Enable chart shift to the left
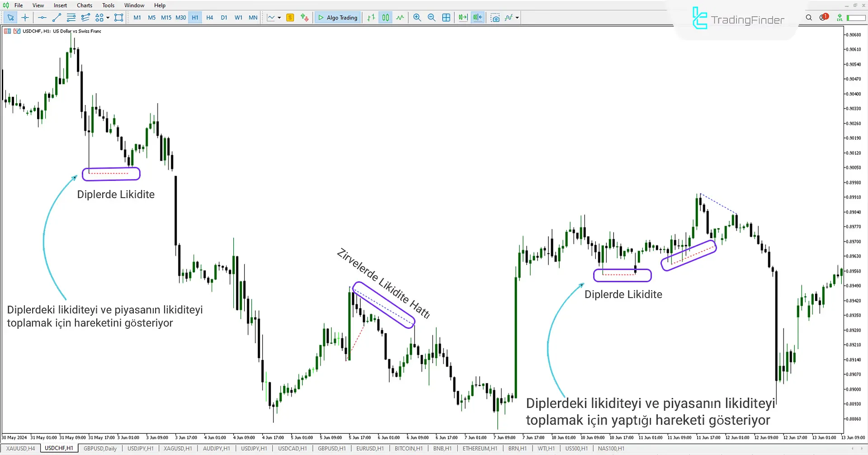Image resolution: width=868 pixels, height=455 pixels. [x=477, y=18]
